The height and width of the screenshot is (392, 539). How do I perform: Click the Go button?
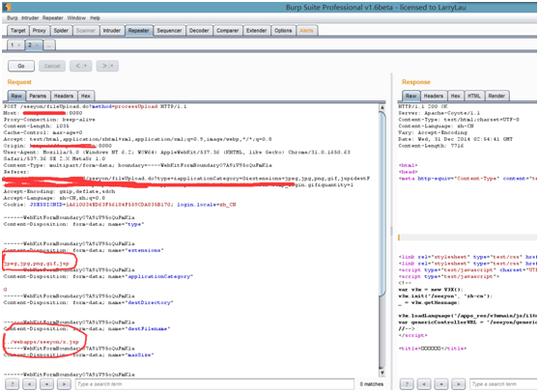[x=21, y=66]
